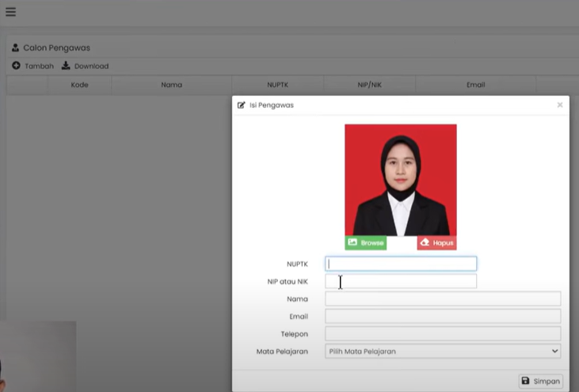This screenshot has width=579, height=392.
Task: Click the supervisor photo thumbnail
Action: (401, 180)
